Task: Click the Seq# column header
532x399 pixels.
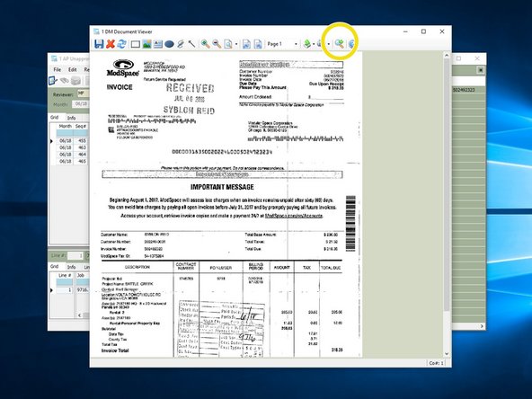Action: (x=81, y=126)
